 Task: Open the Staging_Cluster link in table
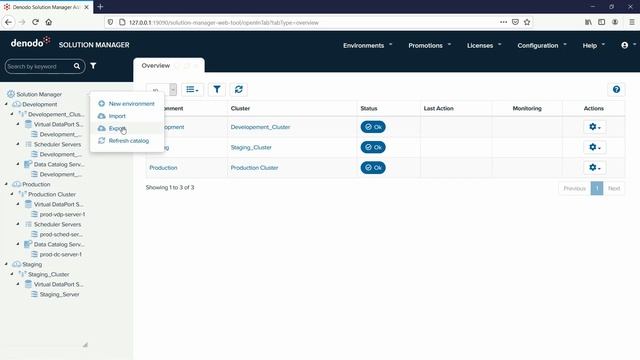251,147
